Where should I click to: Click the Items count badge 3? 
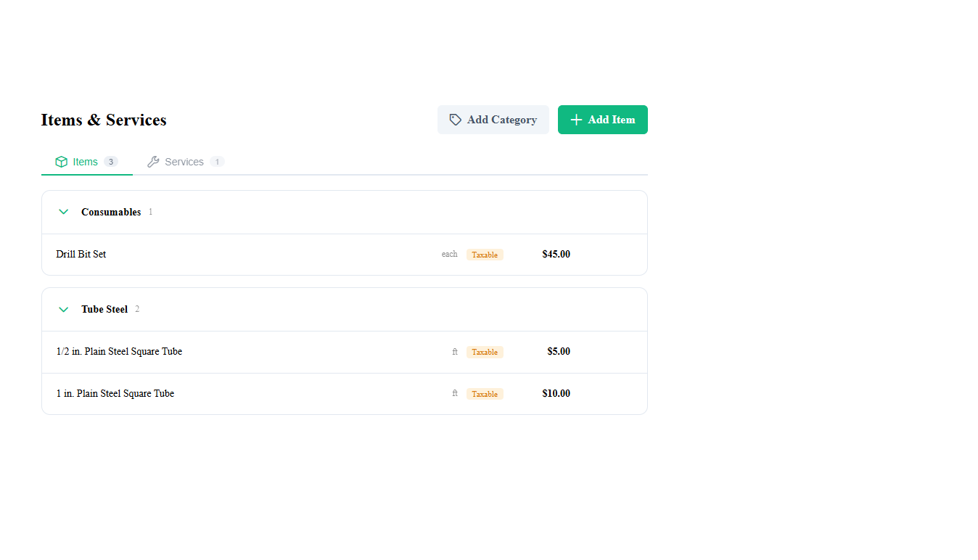(x=111, y=162)
